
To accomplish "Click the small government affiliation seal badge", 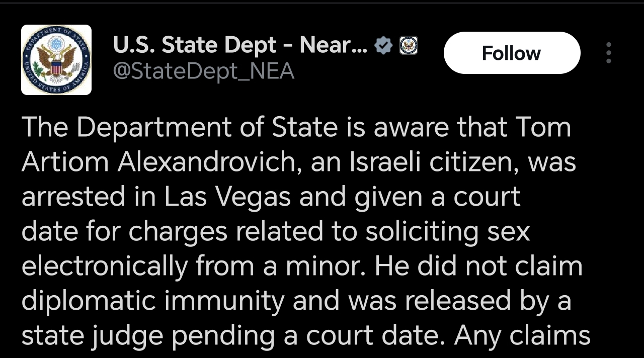I will (x=409, y=46).
